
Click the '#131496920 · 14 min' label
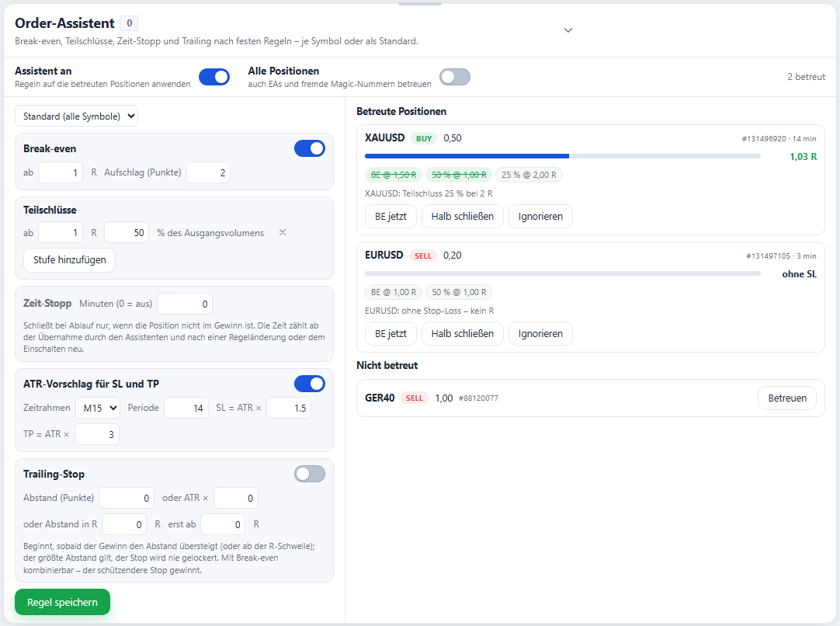coord(779,139)
